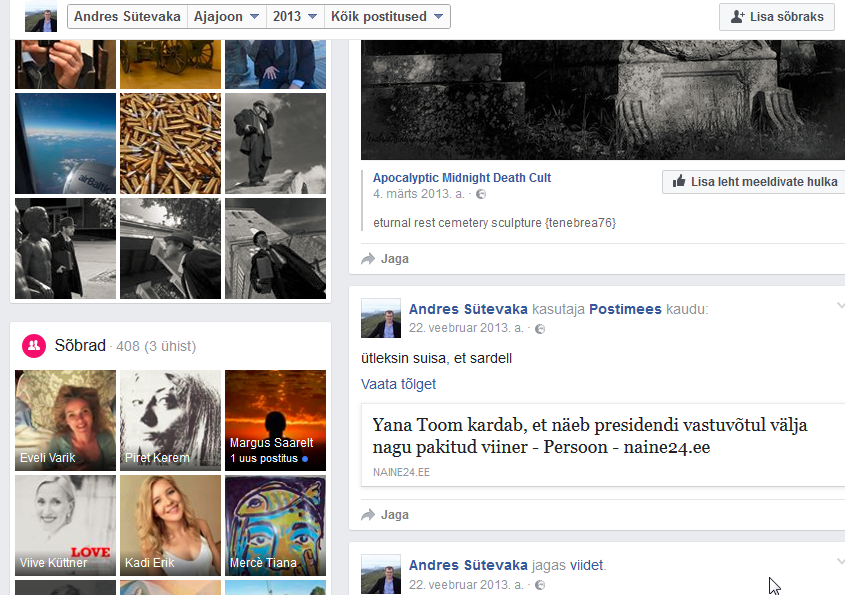This screenshot has width=845, height=595.
Task: Open Piret Kerem friend thumbnail
Action: 170,420
